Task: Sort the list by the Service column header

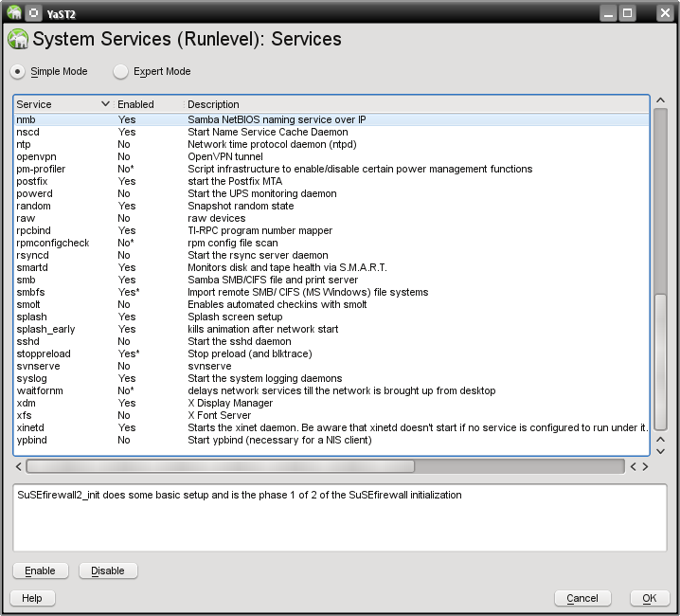Action: [63, 104]
